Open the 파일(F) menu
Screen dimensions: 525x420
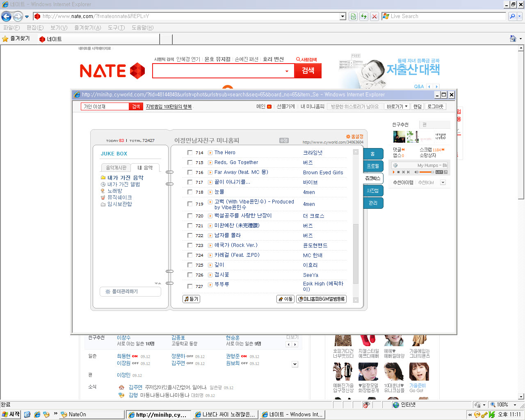coord(11,28)
